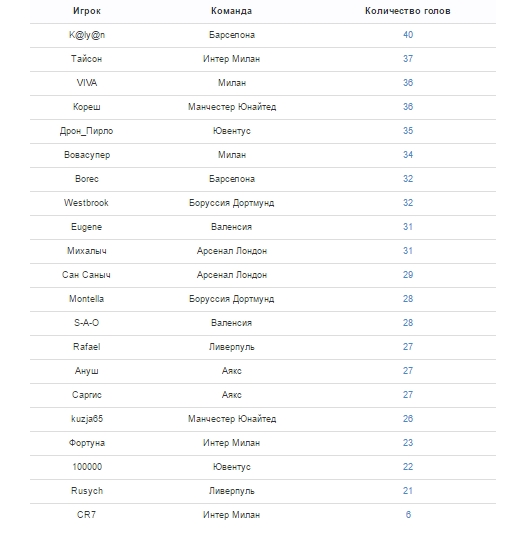Open CR7's goal count 6
Screen dimensions: 514x533
408,515
